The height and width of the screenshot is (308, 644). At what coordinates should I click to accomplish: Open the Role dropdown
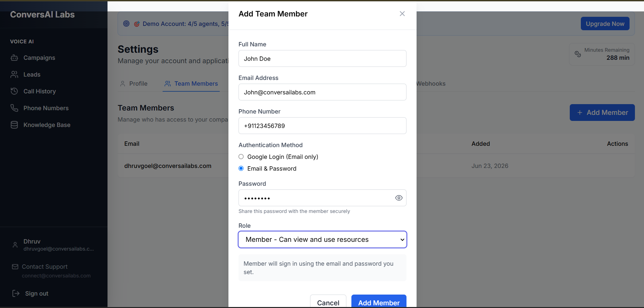(323, 239)
